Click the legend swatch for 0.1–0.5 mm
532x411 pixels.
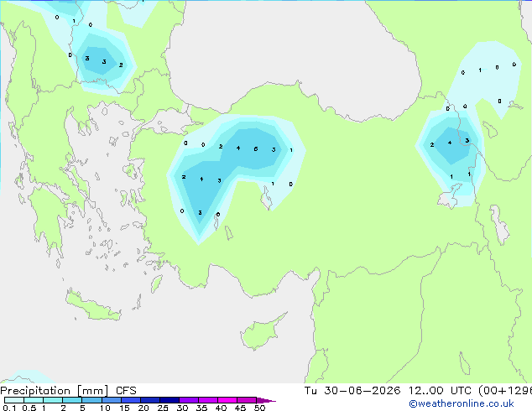[14, 400]
